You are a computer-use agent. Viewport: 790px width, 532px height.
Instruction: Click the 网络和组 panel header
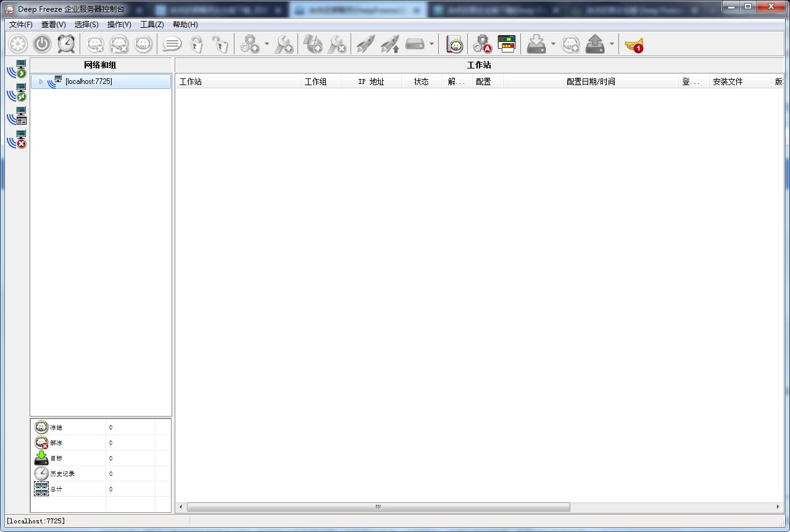[x=101, y=65]
